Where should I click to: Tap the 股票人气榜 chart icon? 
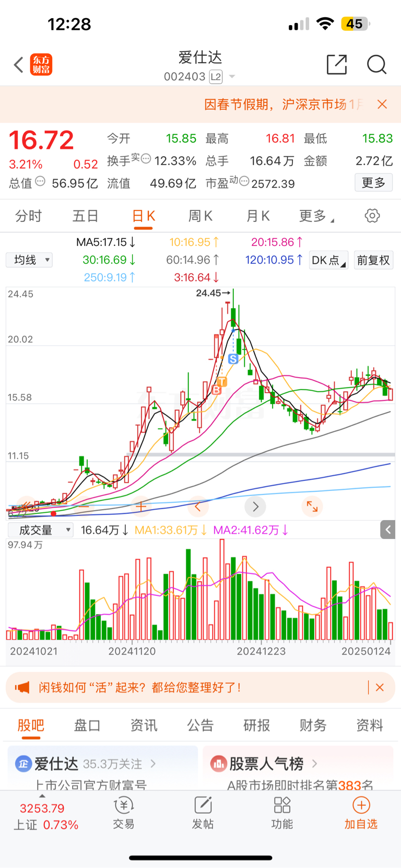tap(218, 764)
